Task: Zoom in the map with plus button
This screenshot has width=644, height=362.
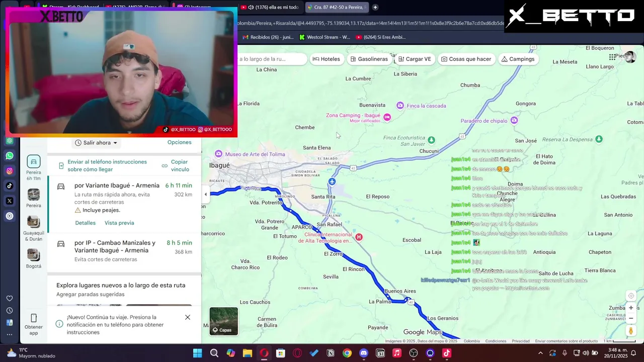Action: (631, 308)
